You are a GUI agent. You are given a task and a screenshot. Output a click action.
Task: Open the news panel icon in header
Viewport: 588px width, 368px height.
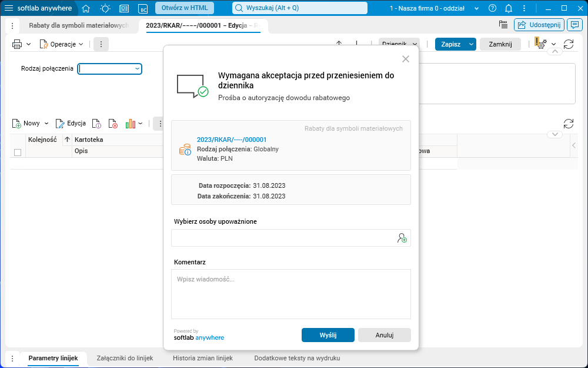124,8
